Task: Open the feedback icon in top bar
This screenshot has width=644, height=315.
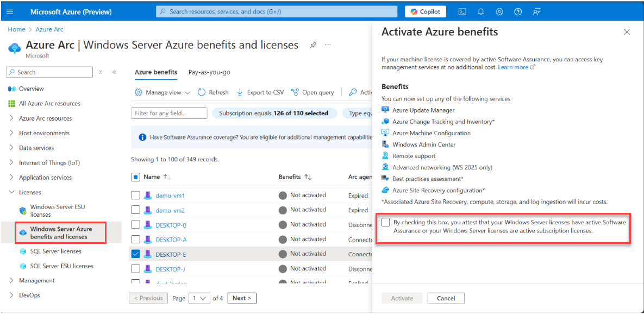Action: [x=536, y=11]
